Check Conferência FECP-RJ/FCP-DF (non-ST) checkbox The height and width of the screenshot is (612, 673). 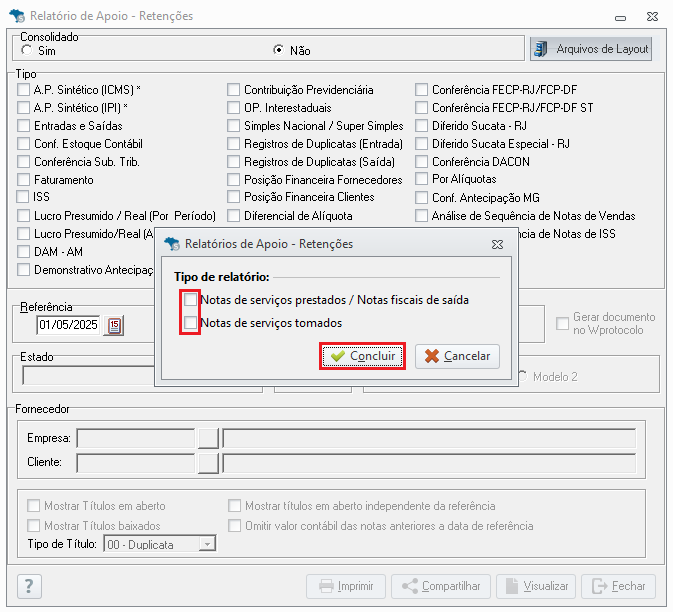tap(421, 90)
